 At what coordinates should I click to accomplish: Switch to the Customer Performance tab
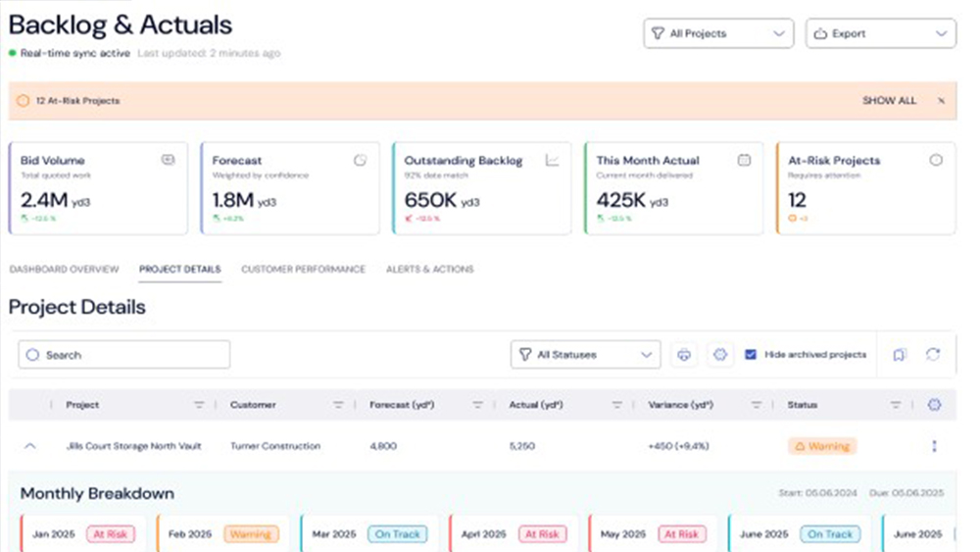pos(303,270)
